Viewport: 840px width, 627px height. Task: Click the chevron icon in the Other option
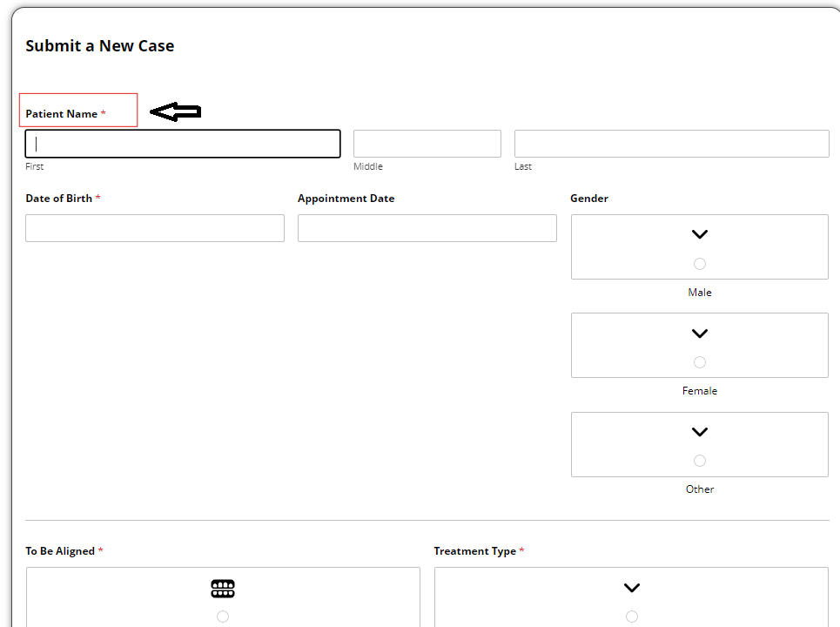pyautogui.click(x=700, y=432)
